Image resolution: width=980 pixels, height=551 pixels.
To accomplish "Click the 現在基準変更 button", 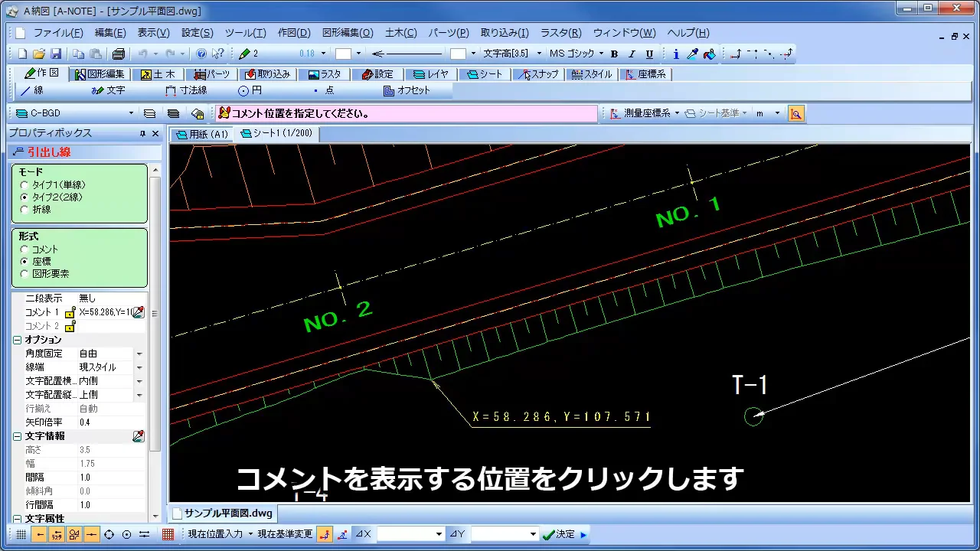I will (x=285, y=534).
